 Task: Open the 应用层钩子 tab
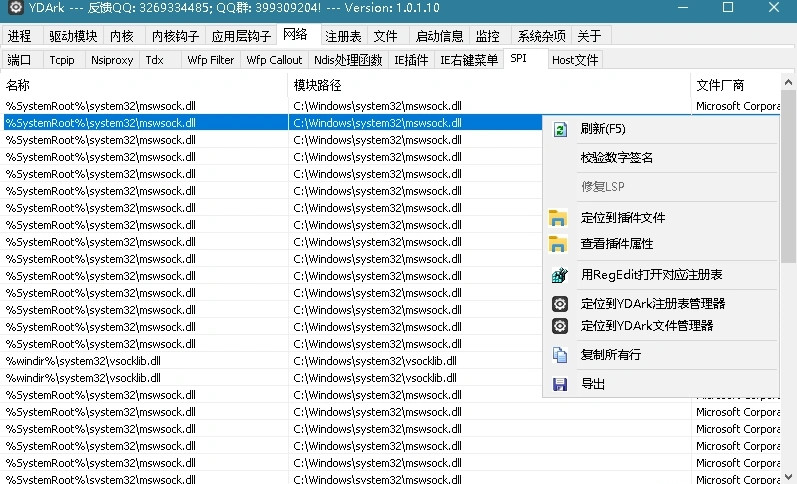[x=241, y=36]
